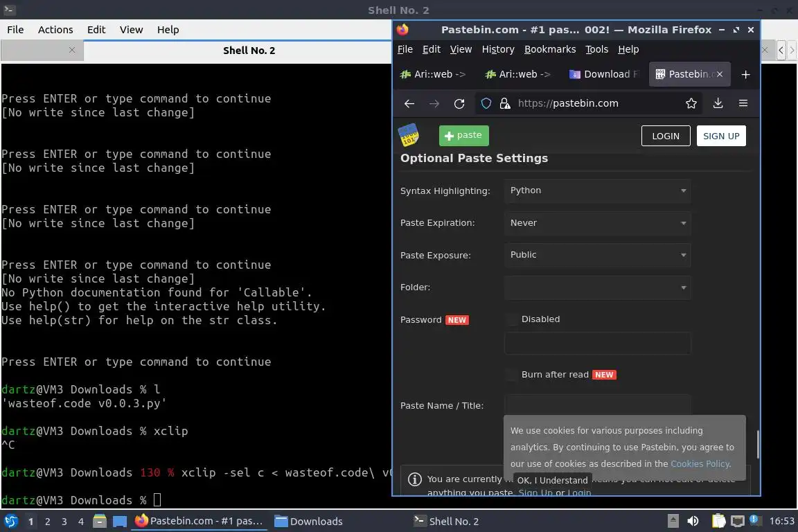Click the Paste Name / Title field
The width and height of the screenshot is (798, 532).
coord(598,405)
